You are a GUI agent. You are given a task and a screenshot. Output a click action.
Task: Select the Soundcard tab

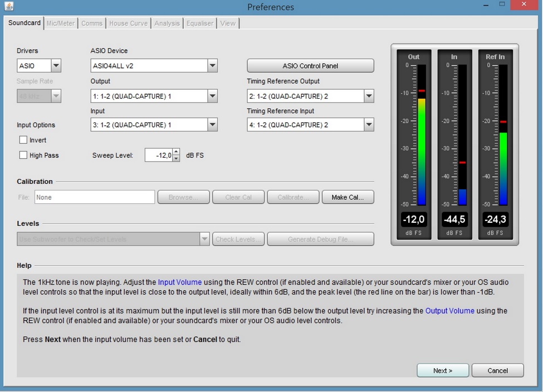(25, 23)
